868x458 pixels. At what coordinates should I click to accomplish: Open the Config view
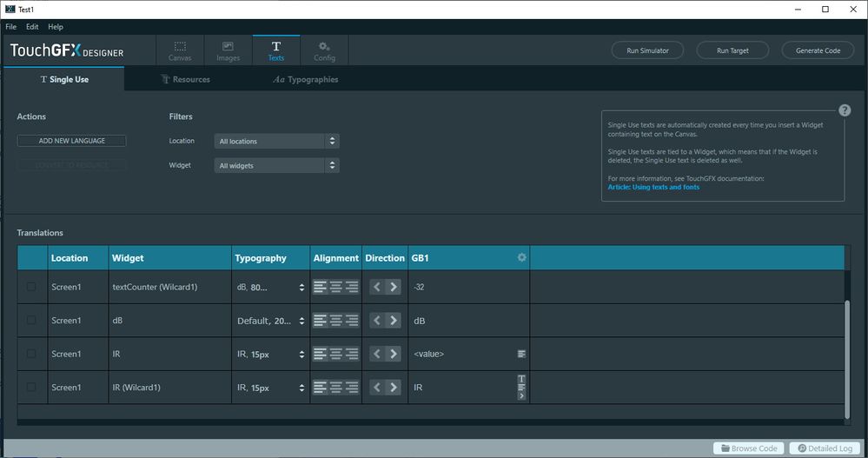[324, 51]
